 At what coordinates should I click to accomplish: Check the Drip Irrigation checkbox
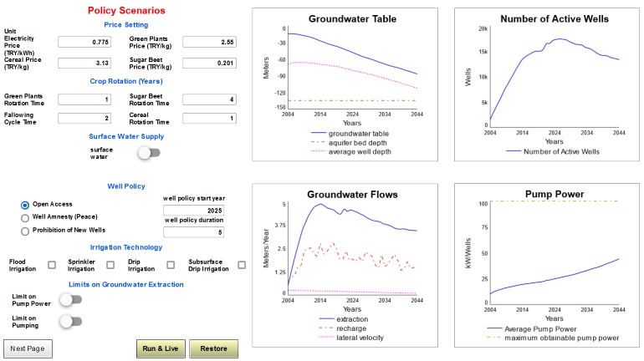tap(171, 265)
